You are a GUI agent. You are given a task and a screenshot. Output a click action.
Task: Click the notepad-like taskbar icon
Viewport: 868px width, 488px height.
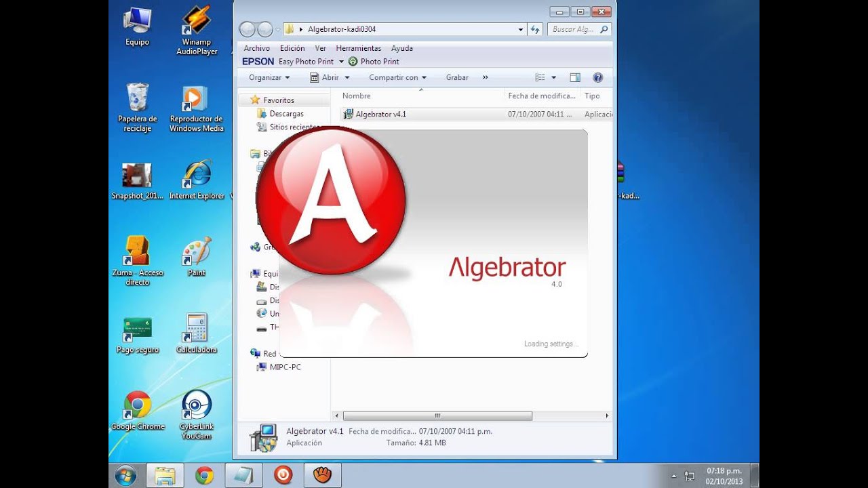pyautogui.click(x=243, y=476)
